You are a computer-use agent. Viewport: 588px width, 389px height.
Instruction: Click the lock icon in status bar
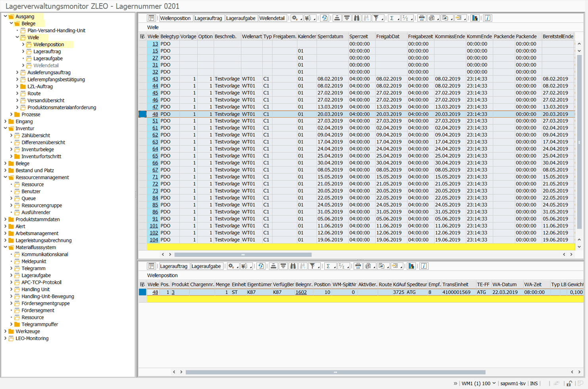(x=569, y=383)
